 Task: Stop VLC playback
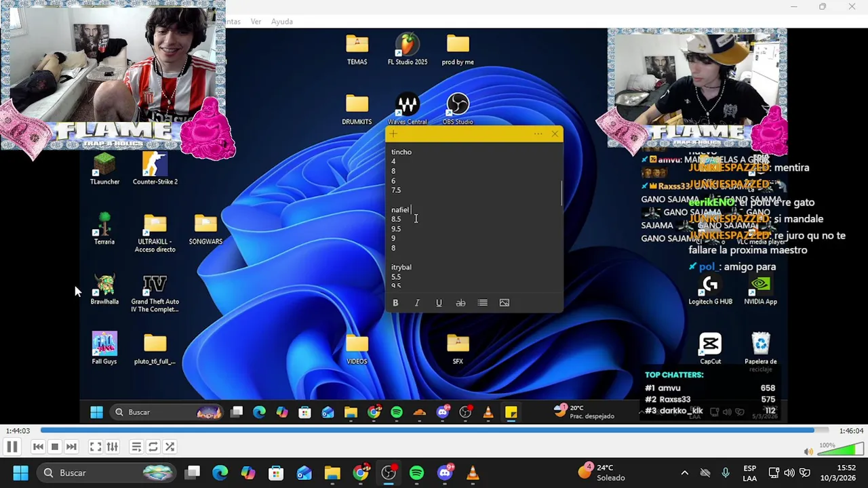coord(55,447)
